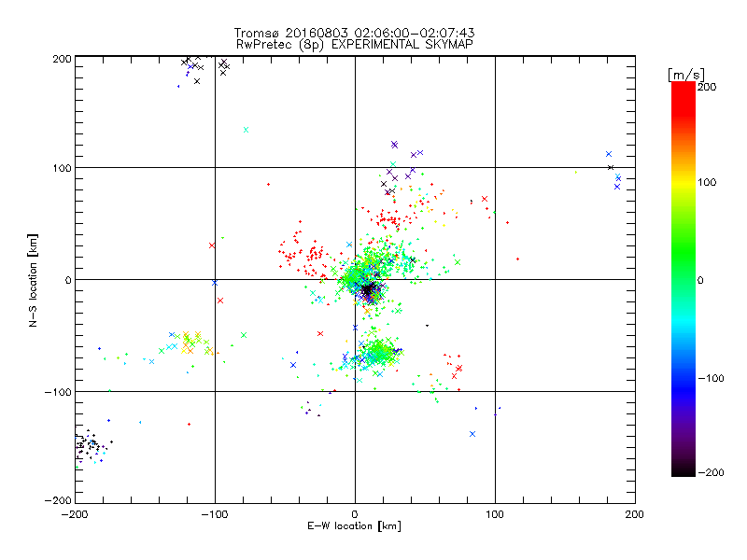Click the isolated blue cross in the southeast quadrant
The width and height of the screenshot is (747, 560).
click(x=472, y=434)
